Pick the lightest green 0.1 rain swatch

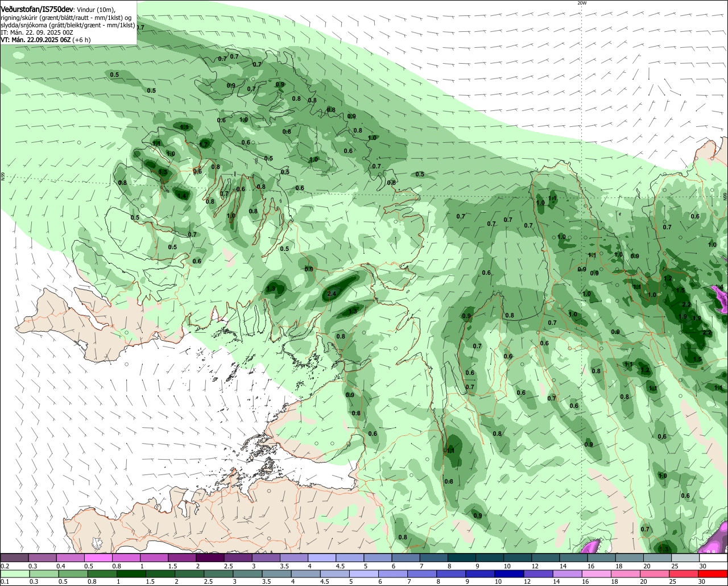point(14,574)
